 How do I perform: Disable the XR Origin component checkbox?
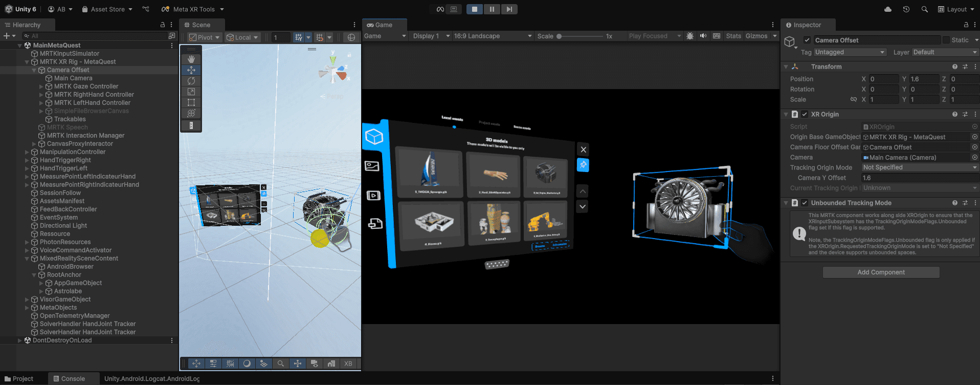point(805,114)
